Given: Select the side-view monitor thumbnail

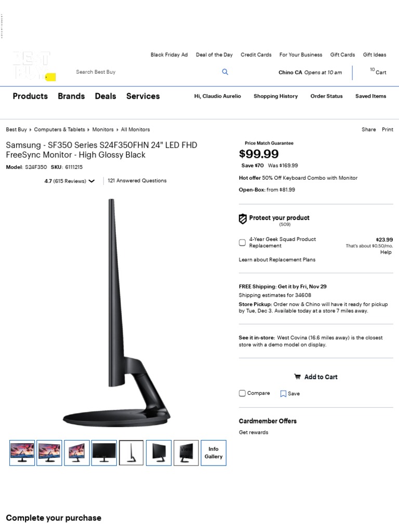Looking at the screenshot, I should point(131,453).
